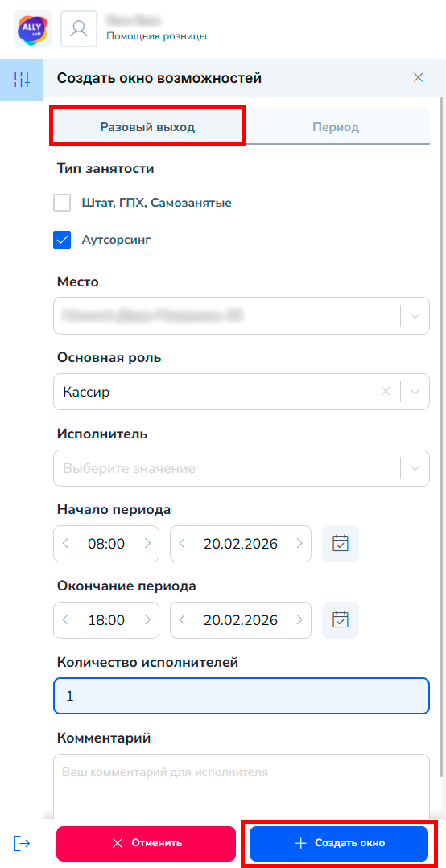Expand the Место dropdown

point(415,316)
